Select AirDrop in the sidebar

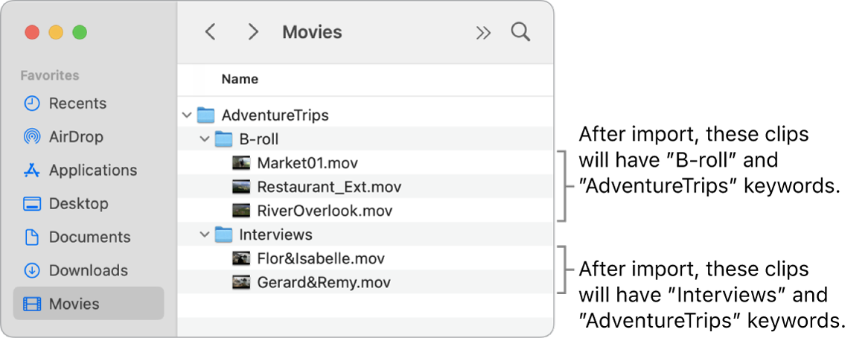pyautogui.click(x=75, y=137)
